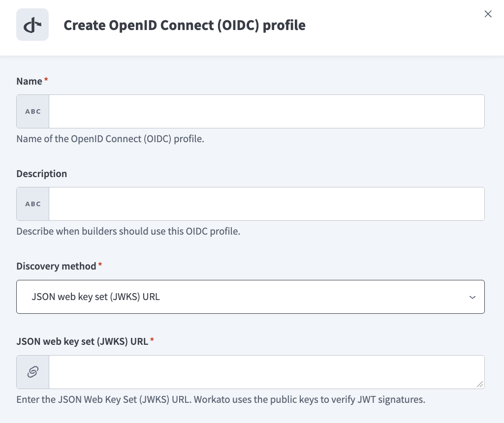Click the 'Name' field label

29,81
